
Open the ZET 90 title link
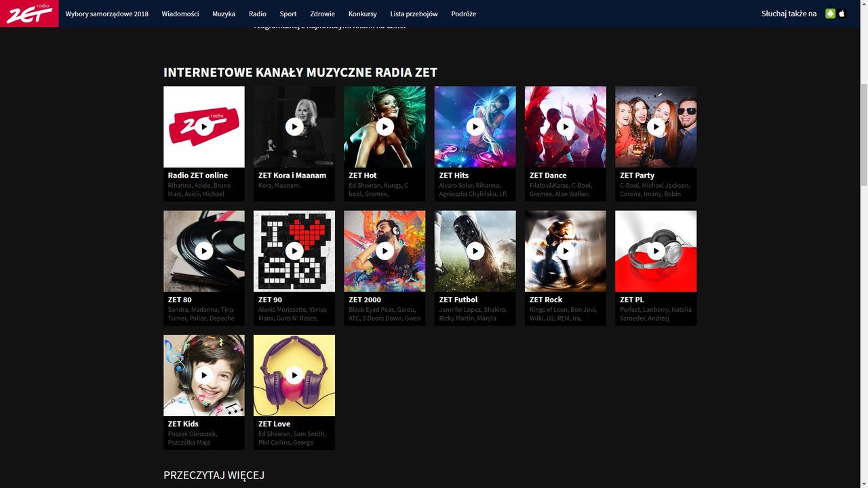[x=270, y=300]
